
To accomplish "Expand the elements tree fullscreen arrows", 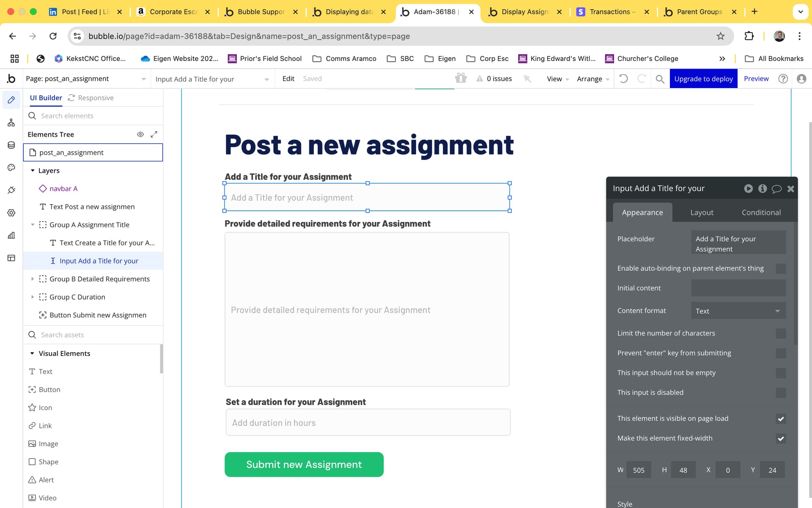I will click(154, 134).
